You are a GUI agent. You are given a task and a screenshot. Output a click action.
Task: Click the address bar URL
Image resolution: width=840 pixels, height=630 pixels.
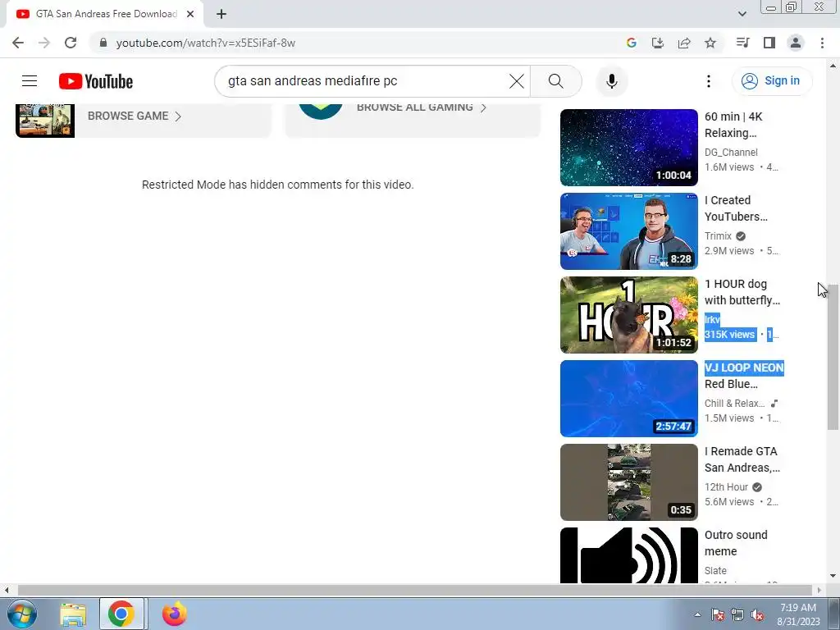click(205, 43)
